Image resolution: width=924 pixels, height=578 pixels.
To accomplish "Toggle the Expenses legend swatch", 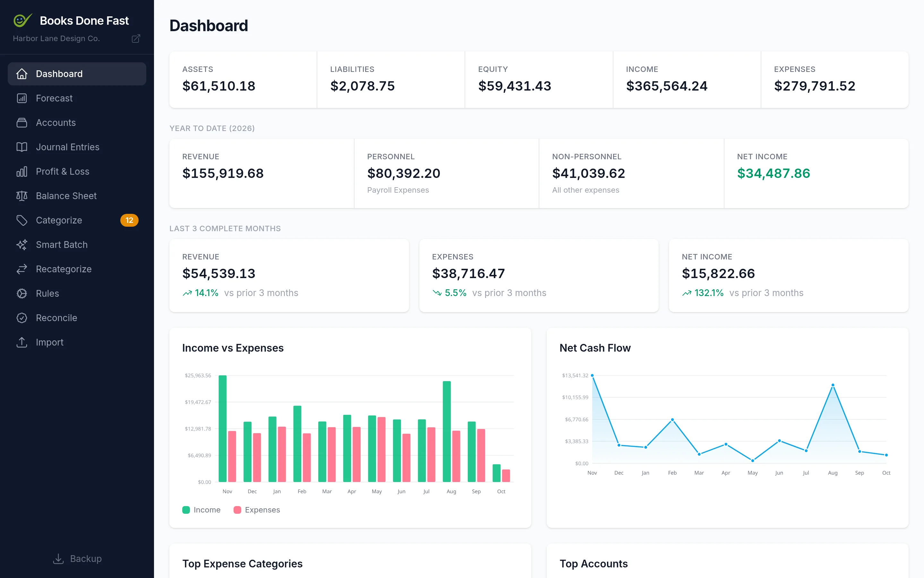I will pyautogui.click(x=237, y=510).
